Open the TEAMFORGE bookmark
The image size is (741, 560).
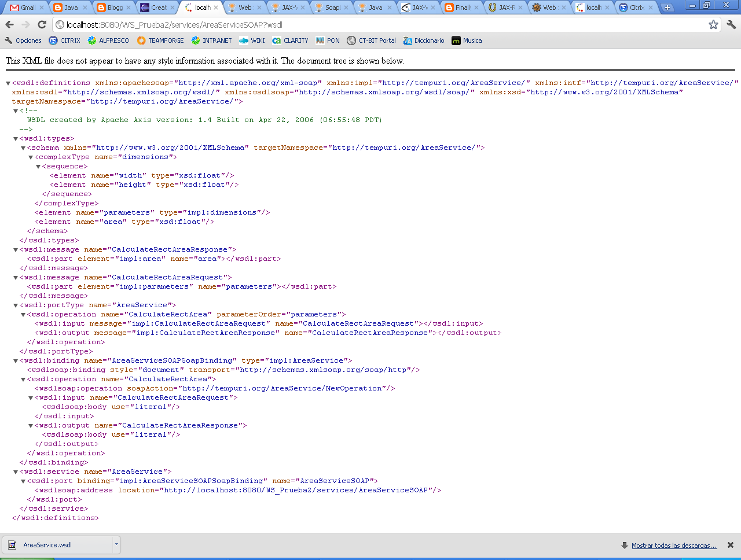click(160, 40)
